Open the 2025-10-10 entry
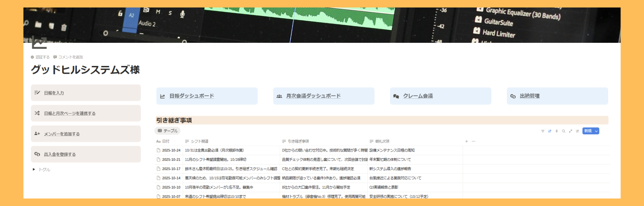 click(171, 187)
